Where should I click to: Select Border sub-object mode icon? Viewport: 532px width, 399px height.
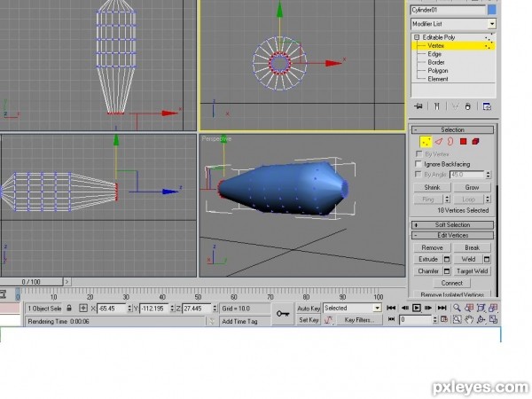[x=450, y=142]
